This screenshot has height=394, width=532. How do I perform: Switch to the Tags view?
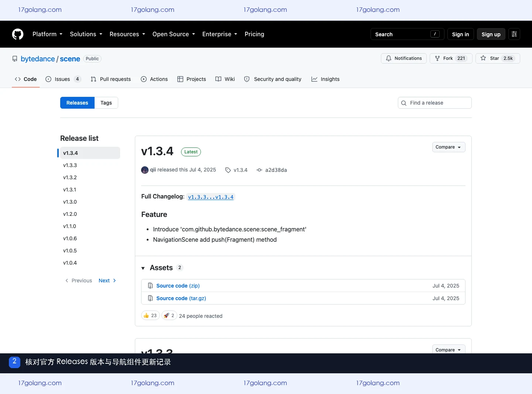coord(106,103)
